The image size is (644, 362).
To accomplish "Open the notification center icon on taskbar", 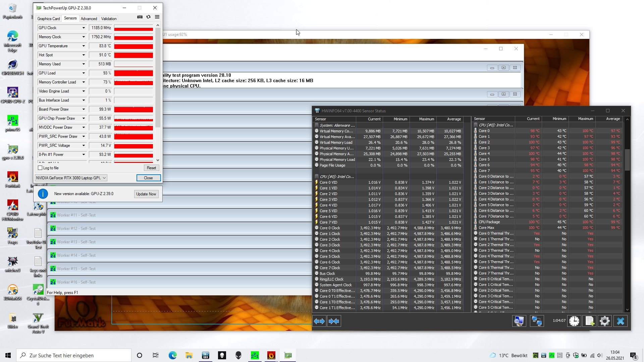I will (634, 355).
